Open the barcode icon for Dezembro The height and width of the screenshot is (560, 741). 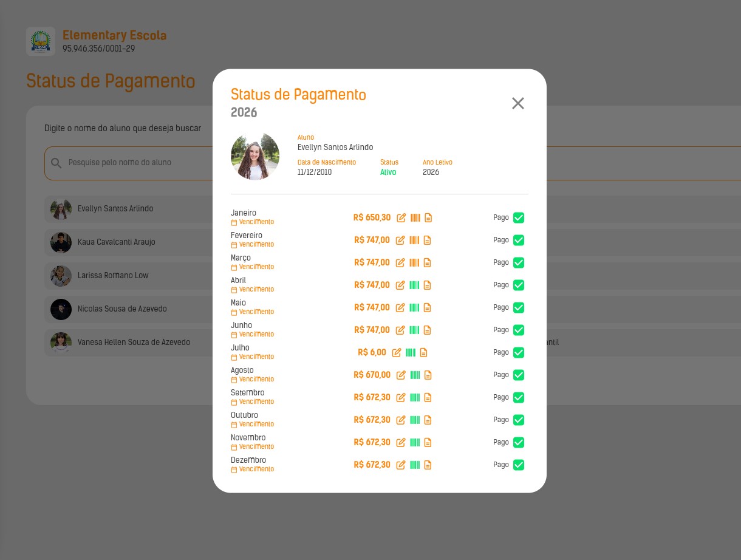415,465
